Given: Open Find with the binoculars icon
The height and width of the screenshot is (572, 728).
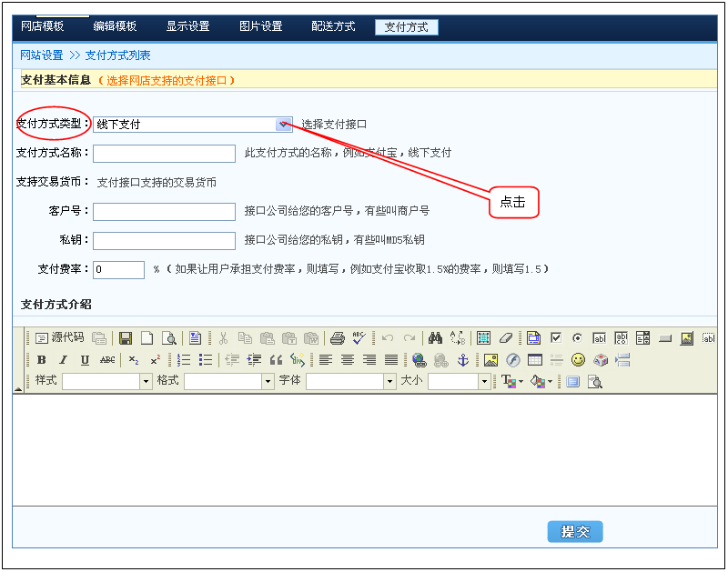Looking at the screenshot, I should point(435,338).
